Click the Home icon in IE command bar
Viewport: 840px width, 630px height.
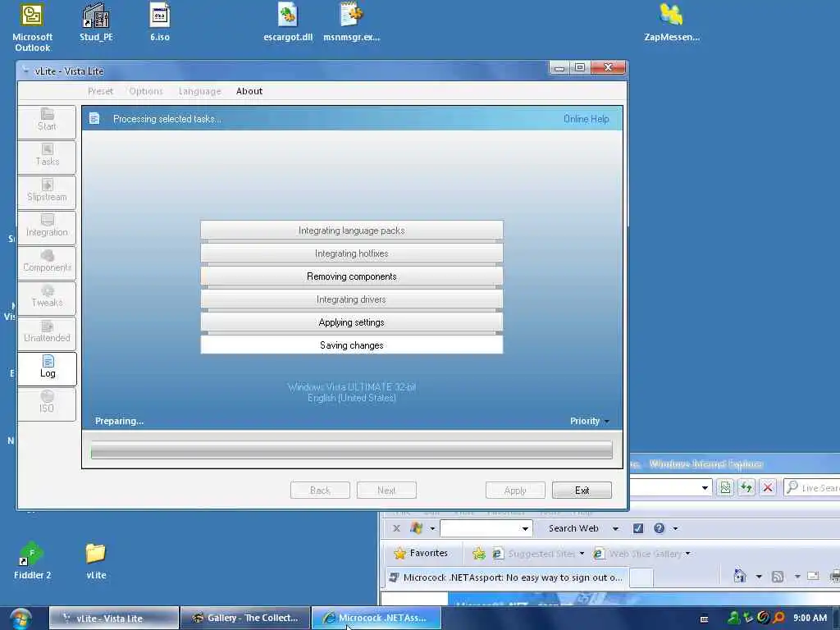click(740, 577)
